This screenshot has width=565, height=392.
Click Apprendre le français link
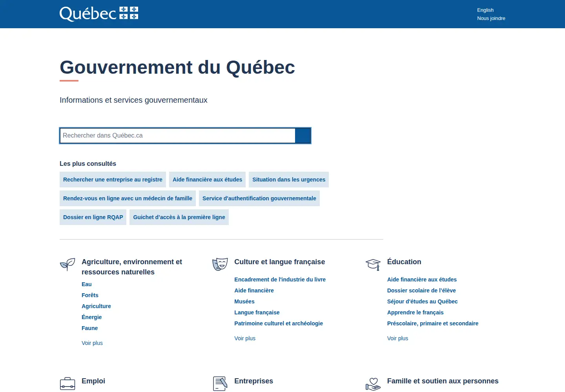point(415,312)
